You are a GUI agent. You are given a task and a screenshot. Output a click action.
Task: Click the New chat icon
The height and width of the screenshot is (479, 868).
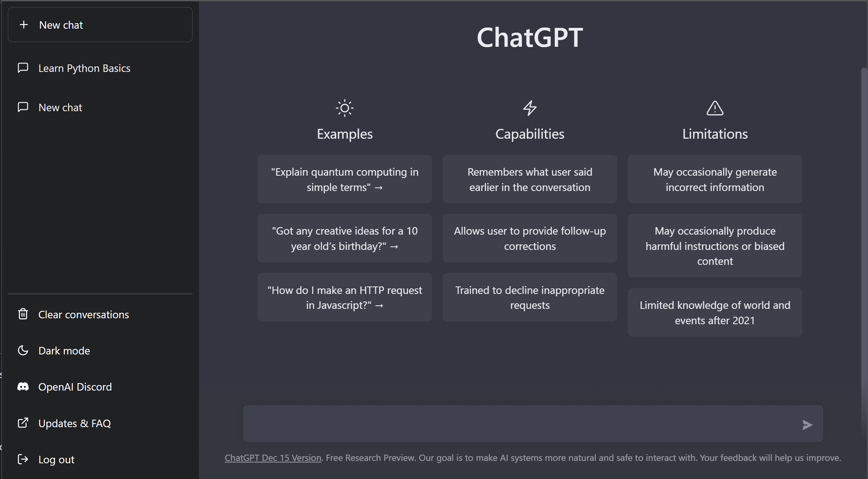24,25
